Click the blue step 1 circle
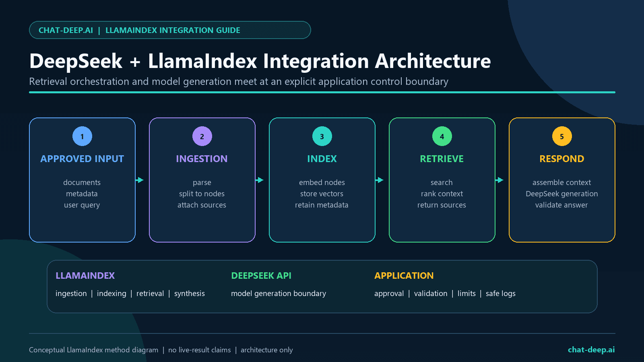The image size is (644, 362). click(82, 136)
